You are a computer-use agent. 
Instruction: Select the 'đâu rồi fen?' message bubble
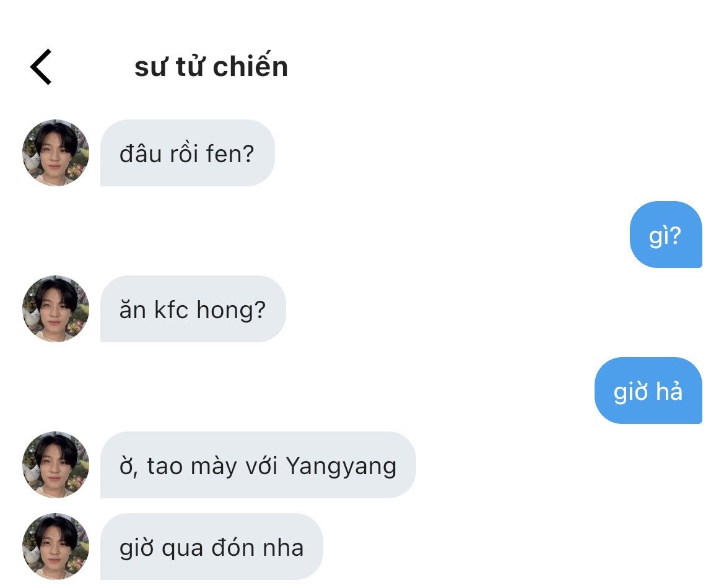pyautogui.click(x=188, y=153)
